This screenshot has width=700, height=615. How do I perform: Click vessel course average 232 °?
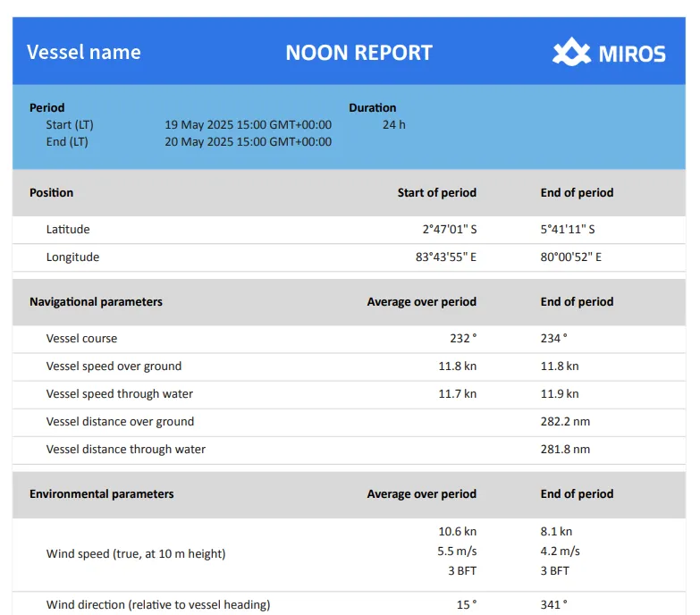tap(463, 338)
